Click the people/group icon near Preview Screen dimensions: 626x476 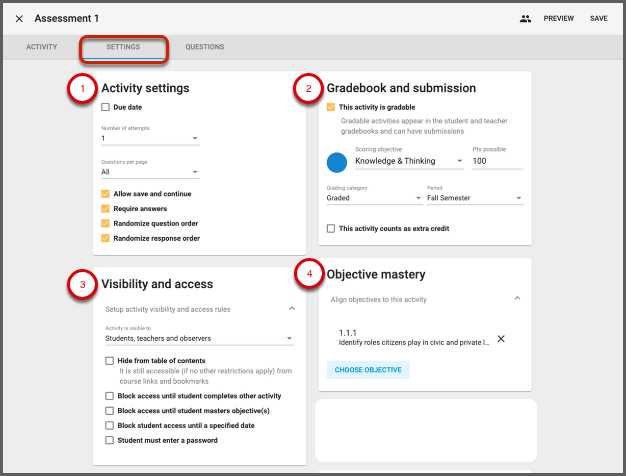[525, 19]
